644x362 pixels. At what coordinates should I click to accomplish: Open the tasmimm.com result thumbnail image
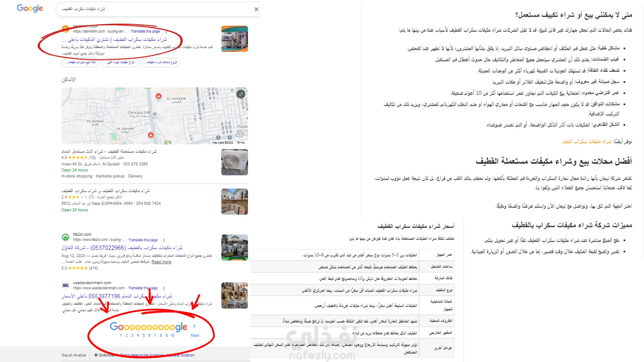click(x=234, y=39)
